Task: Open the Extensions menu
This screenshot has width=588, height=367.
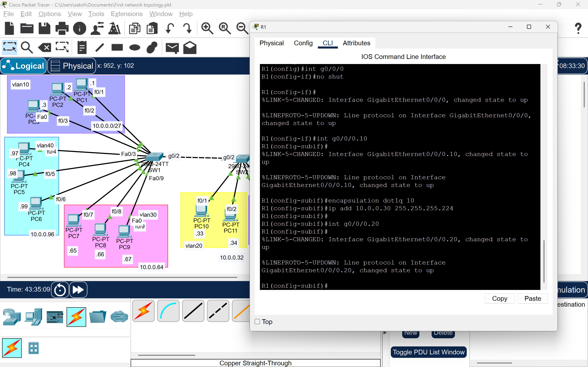Action: point(126,14)
